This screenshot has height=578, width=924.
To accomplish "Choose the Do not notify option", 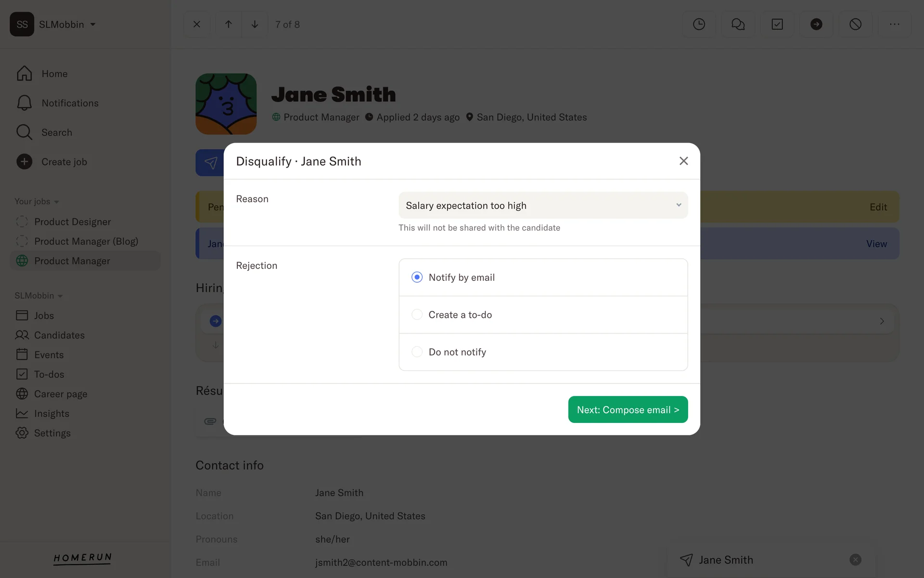I will (x=417, y=352).
